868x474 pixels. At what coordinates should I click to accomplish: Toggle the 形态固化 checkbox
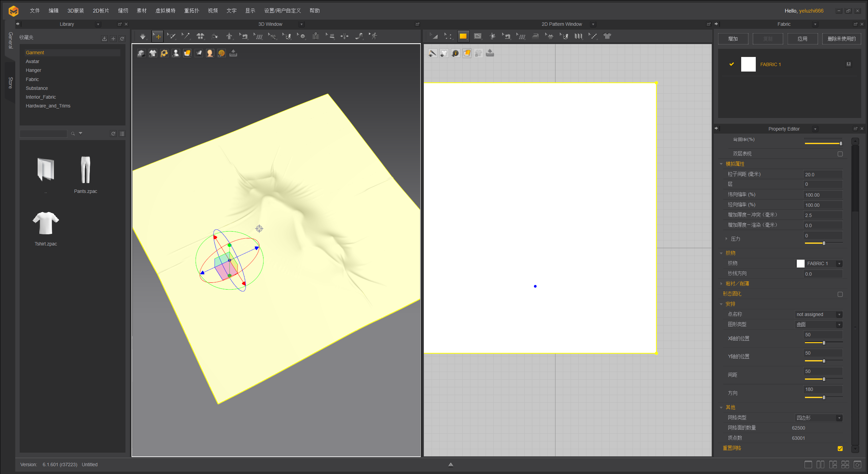coord(840,294)
